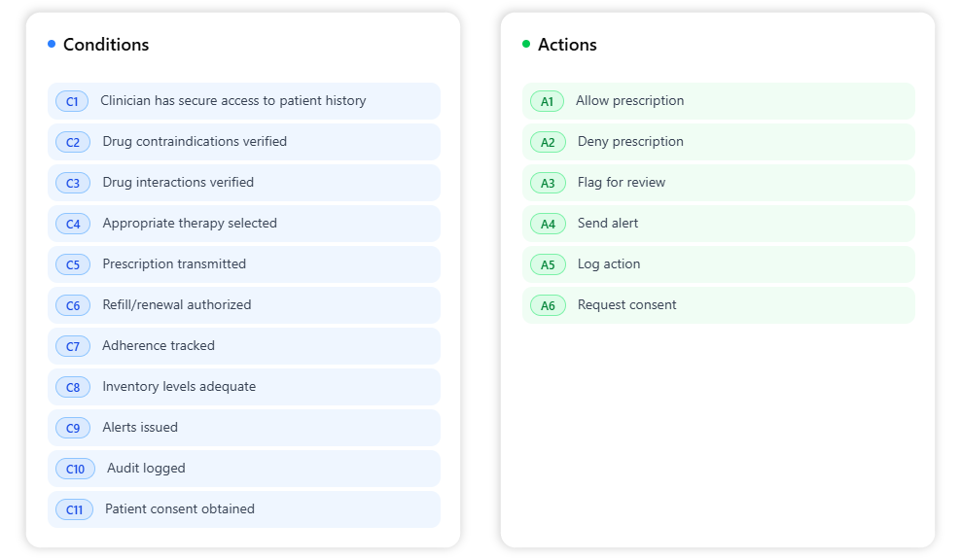Select the 'Log action' row
Image resolution: width=961 pixels, height=560 pixels.
point(609,264)
